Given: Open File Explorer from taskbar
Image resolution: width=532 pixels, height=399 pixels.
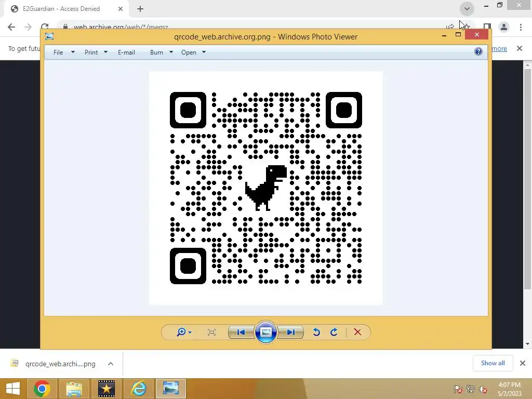Looking at the screenshot, I should coord(74,389).
